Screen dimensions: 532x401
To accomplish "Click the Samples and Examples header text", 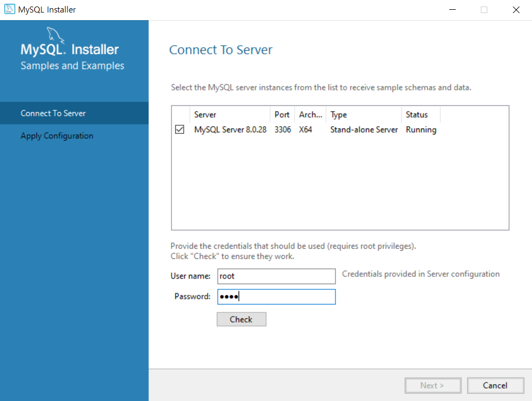I will (x=72, y=66).
